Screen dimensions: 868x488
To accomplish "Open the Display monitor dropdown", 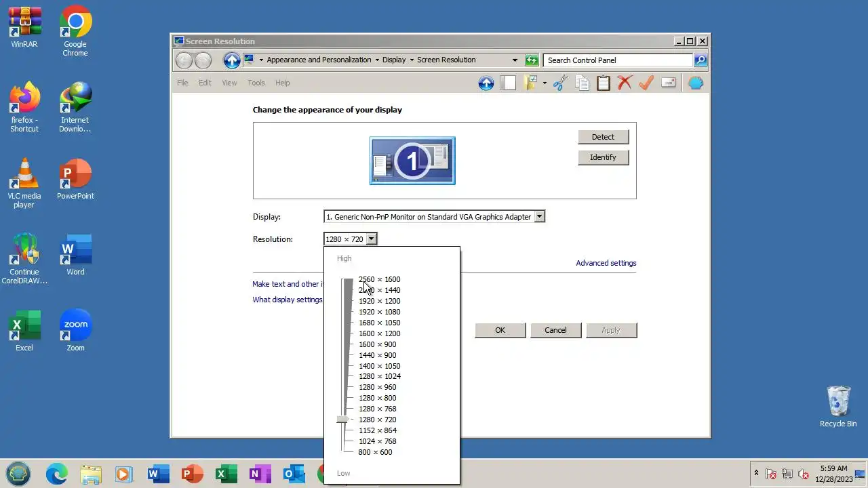I will tap(539, 217).
